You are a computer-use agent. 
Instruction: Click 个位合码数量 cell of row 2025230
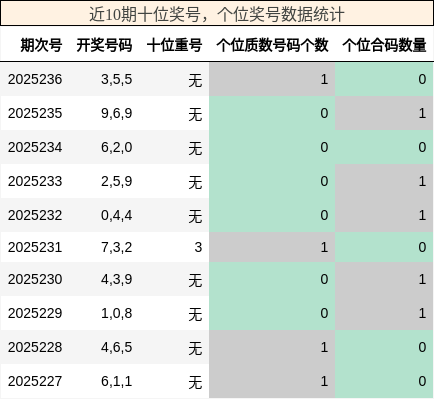384,279
